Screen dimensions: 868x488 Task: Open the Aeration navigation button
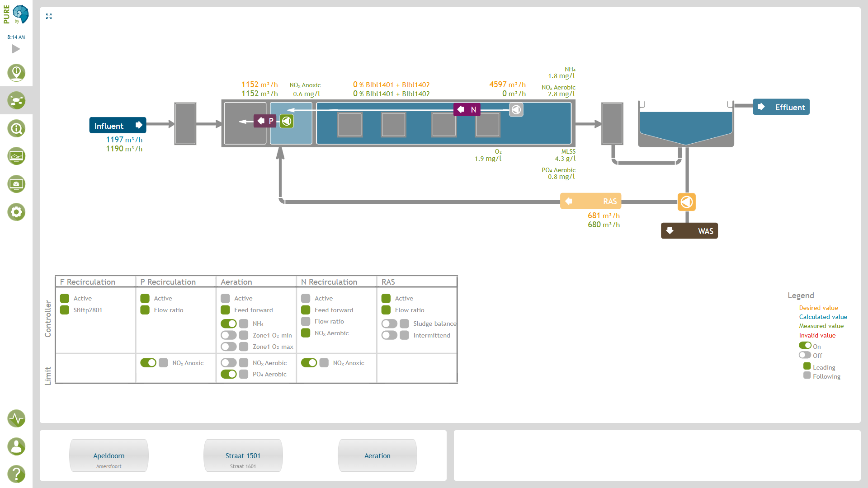point(377,455)
